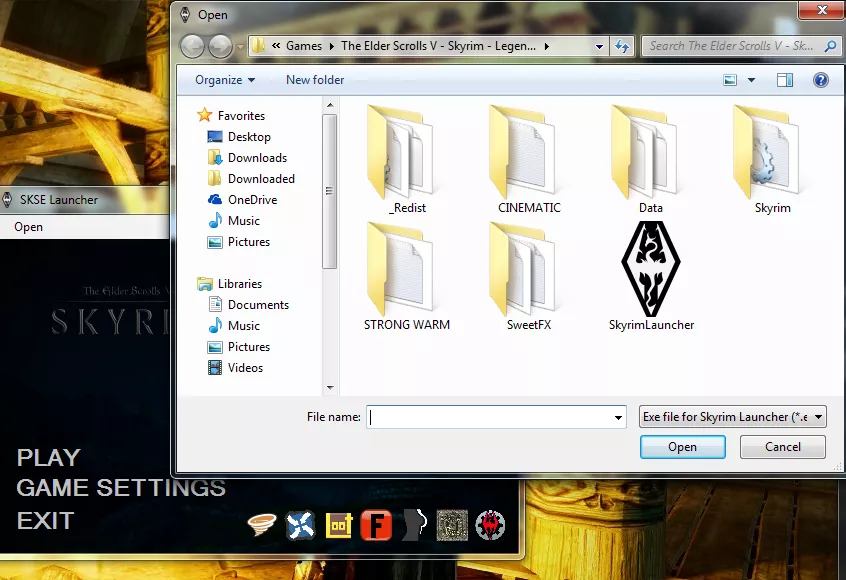Click the search magnifier icon
Image resolution: width=846 pixels, height=580 pixels.
click(x=830, y=46)
